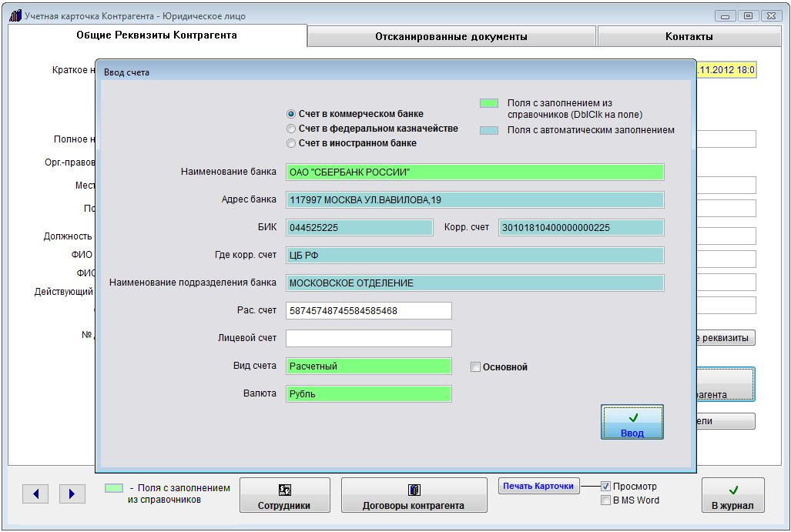Click the Должность label in the background form

point(68,236)
